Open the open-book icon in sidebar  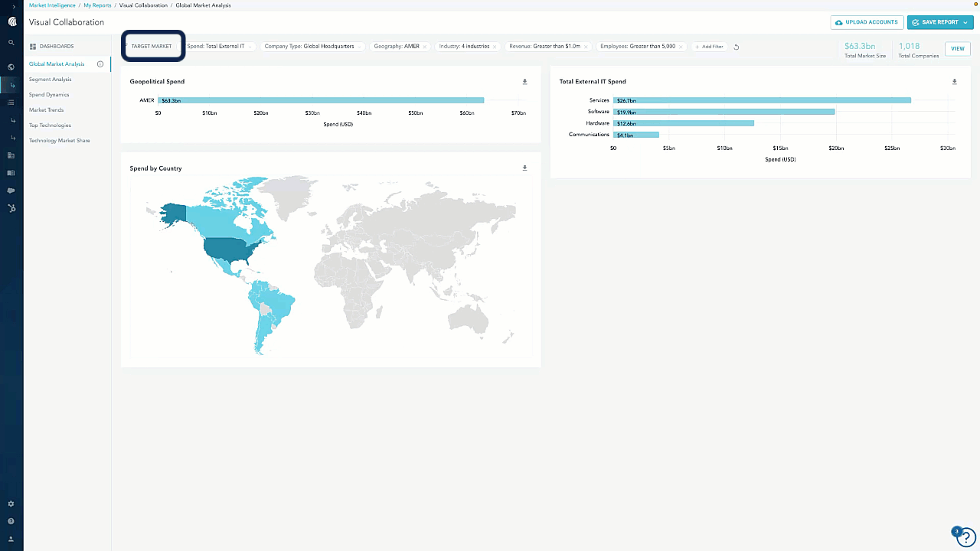(x=11, y=173)
